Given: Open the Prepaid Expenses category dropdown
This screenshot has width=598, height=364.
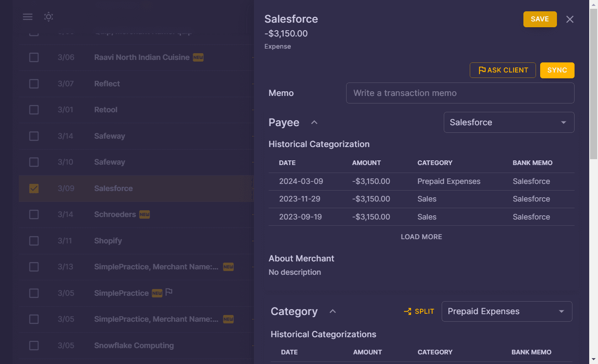Looking at the screenshot, I should click(507, 311).
